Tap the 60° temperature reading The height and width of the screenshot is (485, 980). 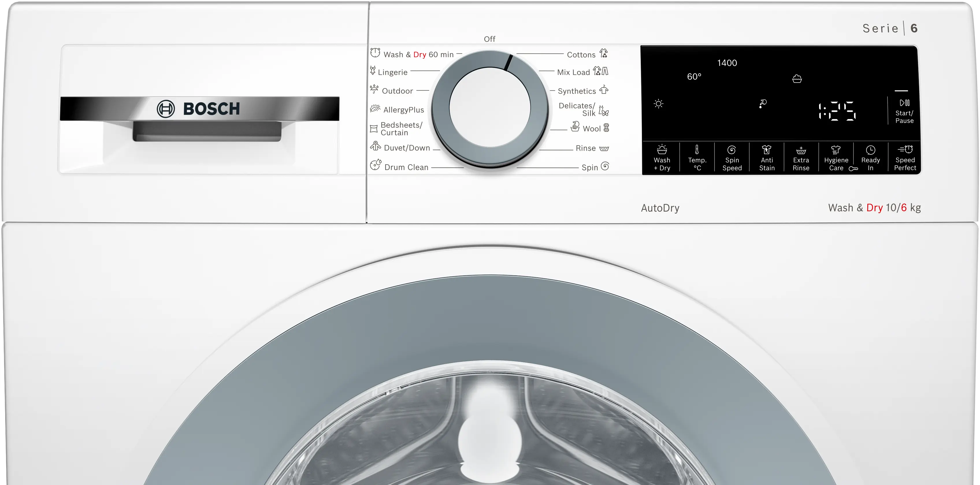(x=694, y=77)
